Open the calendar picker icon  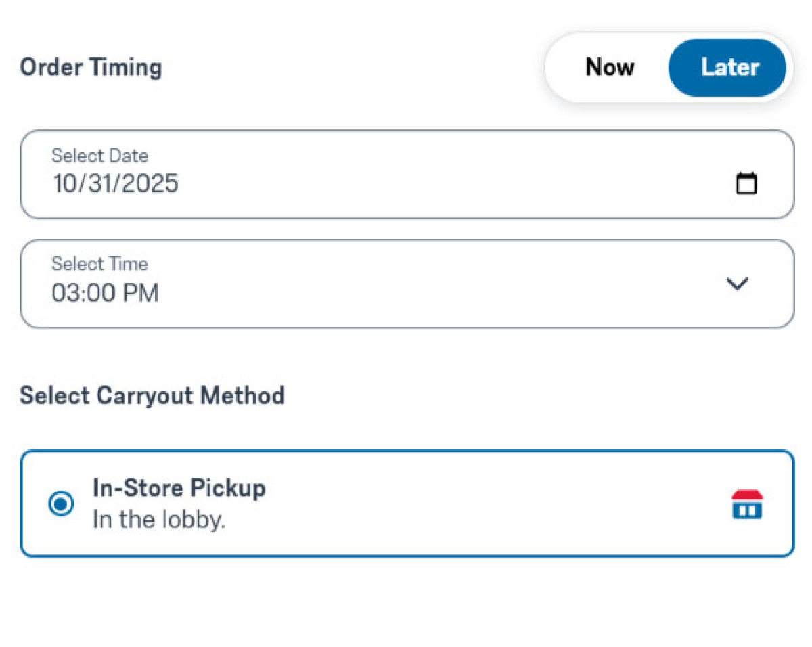(x=746, y=183)
